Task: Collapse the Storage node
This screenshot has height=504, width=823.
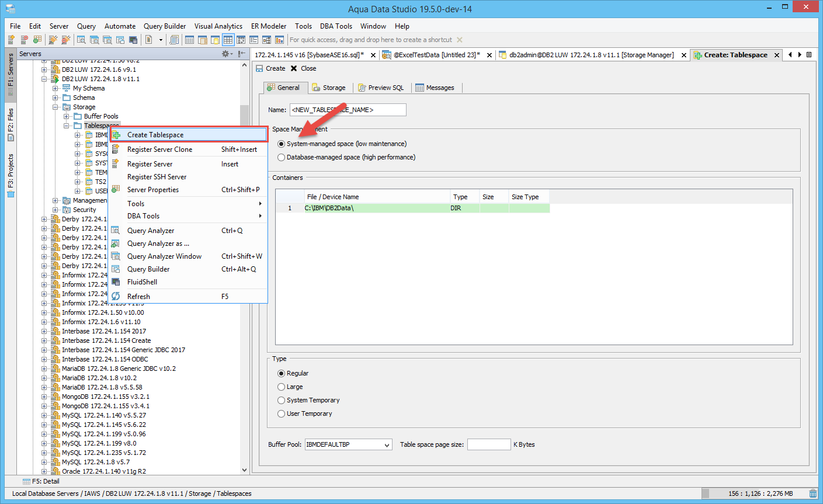Action: click(x=55, y=107)
